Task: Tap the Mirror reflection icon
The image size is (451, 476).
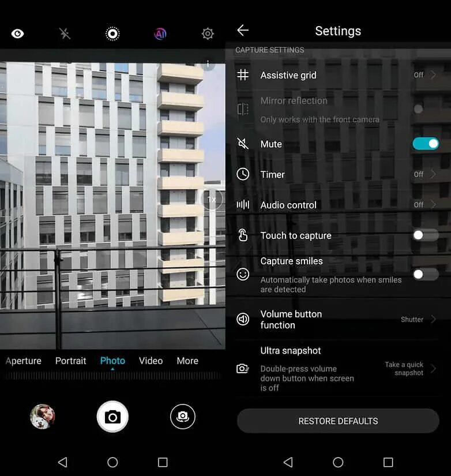Action: click(243, 109)
